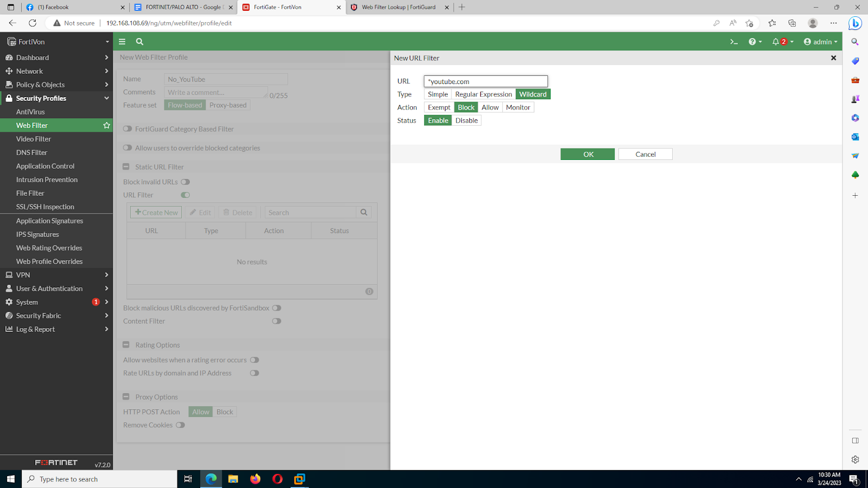Open the Edge sidebar Outlook icon
This screenshot has height=488, width=868.
click(x=855, y=137)
